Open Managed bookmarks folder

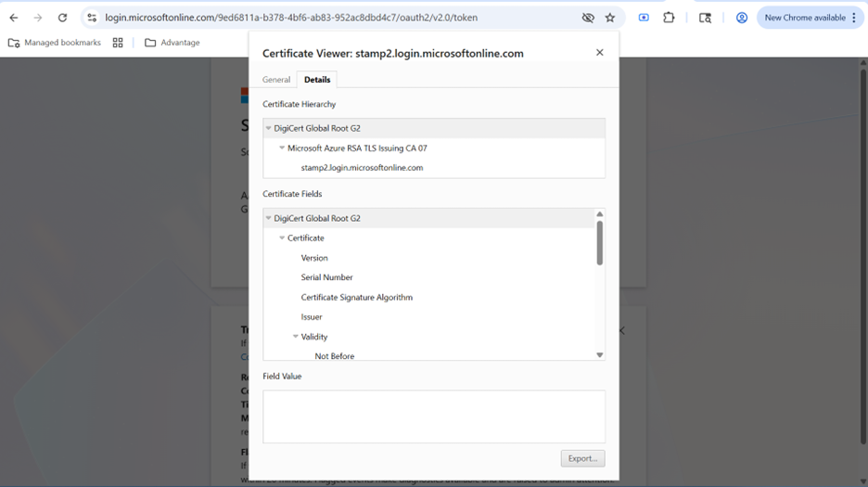[54, 43]
